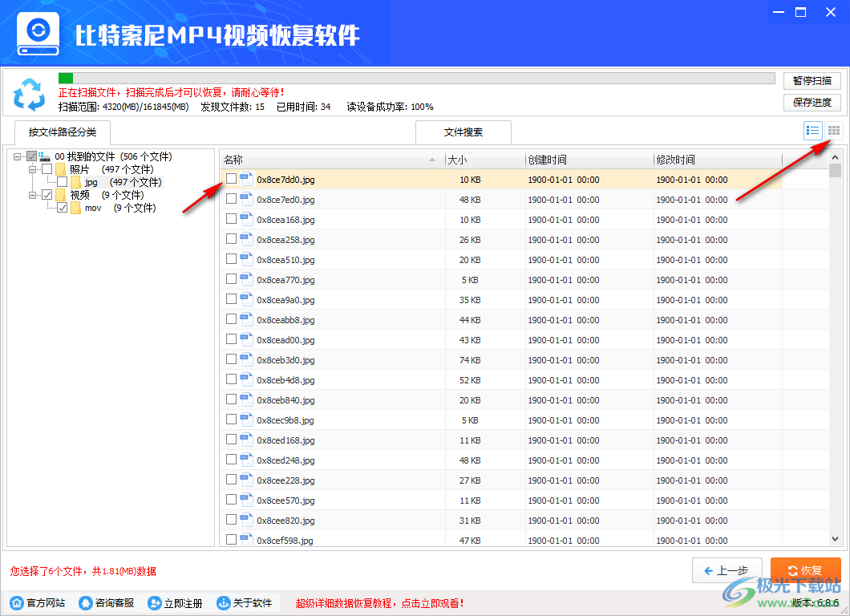Click the 照片 folder icon in tree
850x616 pixels.
(60, 169)
